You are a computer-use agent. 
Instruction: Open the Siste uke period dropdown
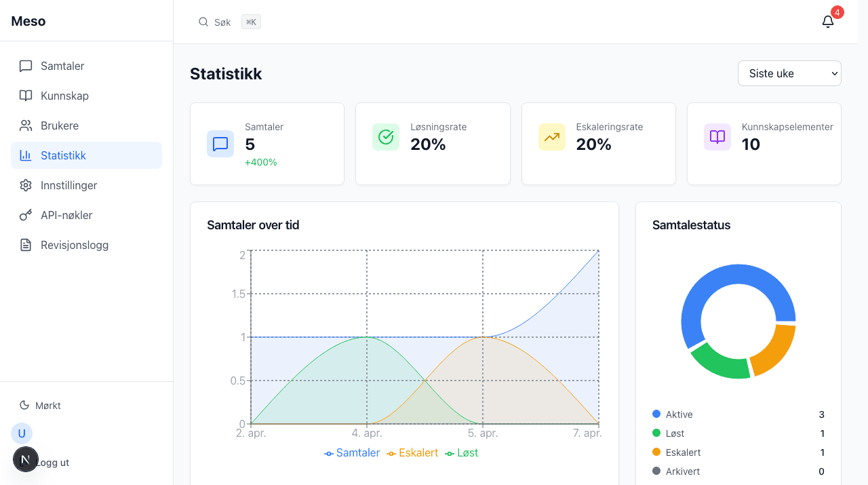[x=789, y=73]
